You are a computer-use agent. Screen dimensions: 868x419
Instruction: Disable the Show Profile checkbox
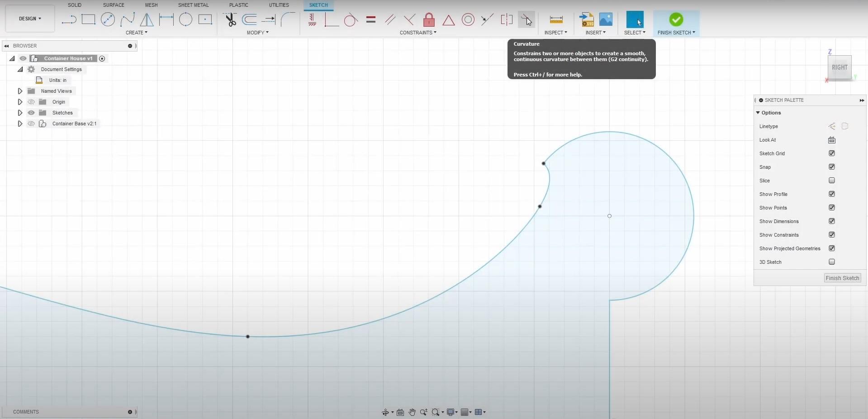[831, 194]
